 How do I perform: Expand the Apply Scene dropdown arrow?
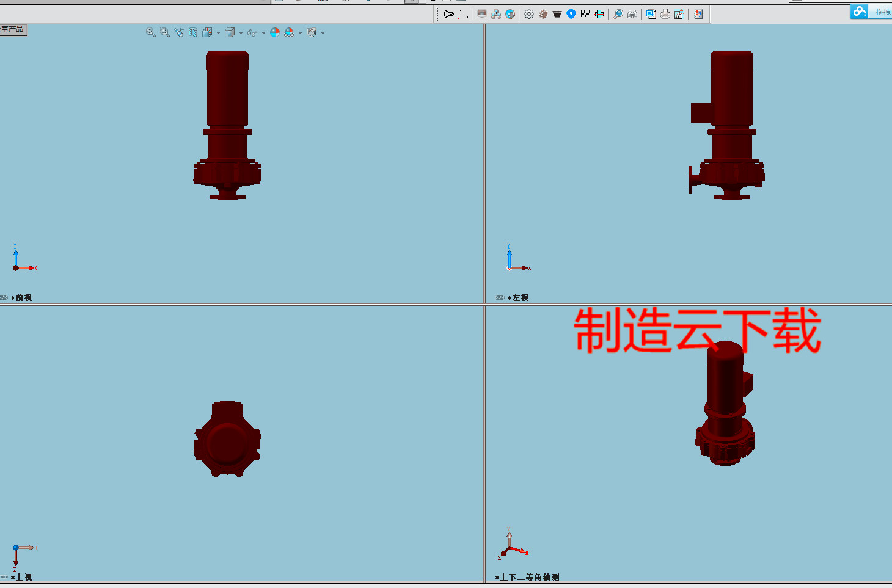tap(300, 33)
